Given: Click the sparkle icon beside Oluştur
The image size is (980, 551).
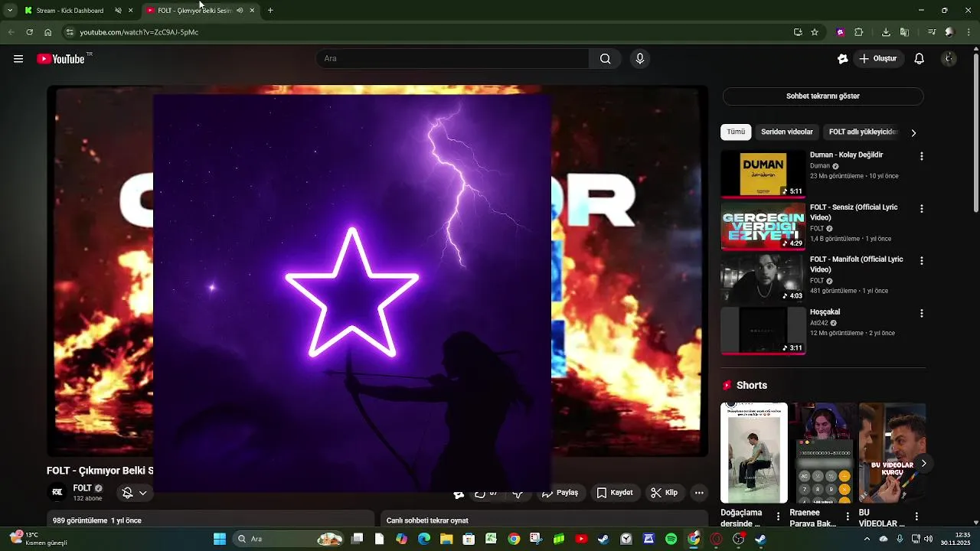Looking at the screenshot, I should click(x=842, y=59).
